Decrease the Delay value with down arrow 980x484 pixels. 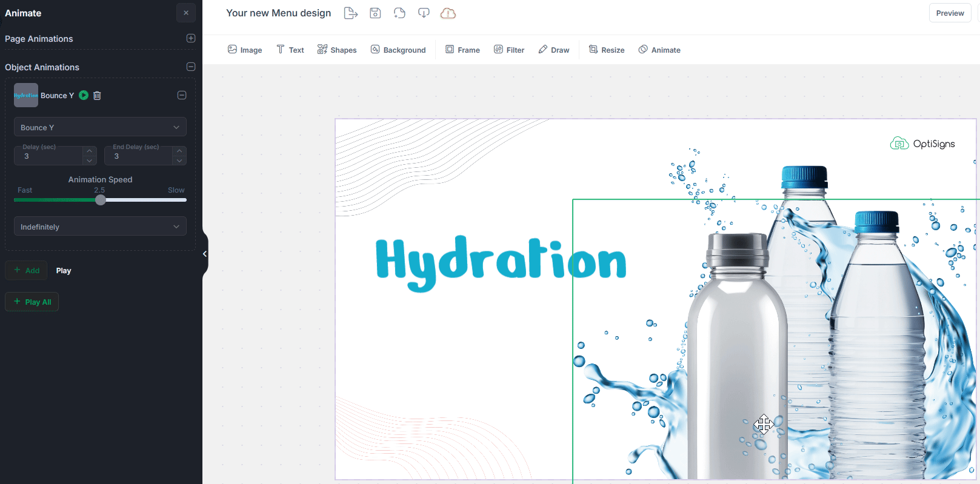pyautogui.click(x=90, y=161)
